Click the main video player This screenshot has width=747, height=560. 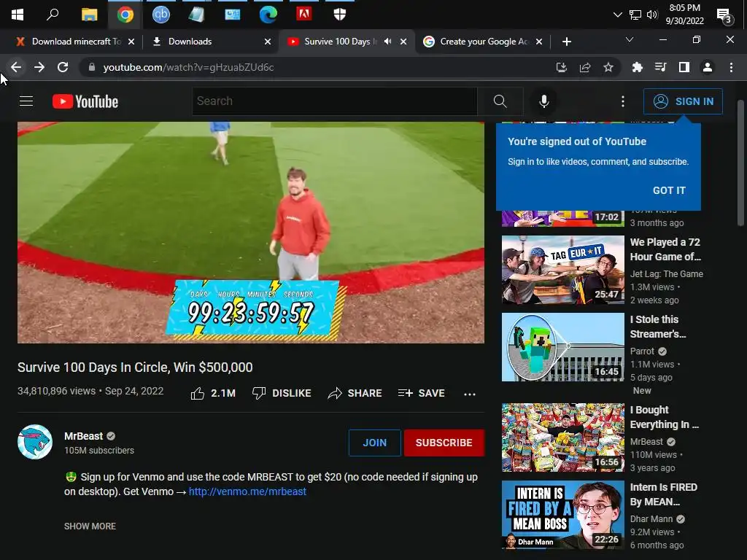pyautogui.click(x=251, y=233)
